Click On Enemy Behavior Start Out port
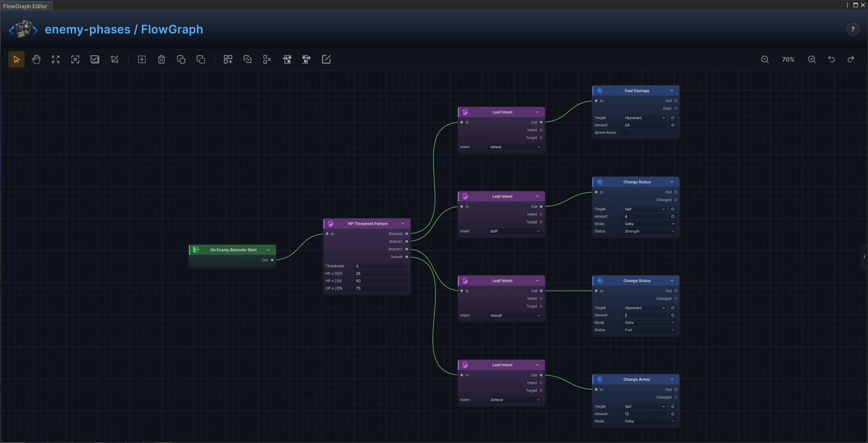 272,260
